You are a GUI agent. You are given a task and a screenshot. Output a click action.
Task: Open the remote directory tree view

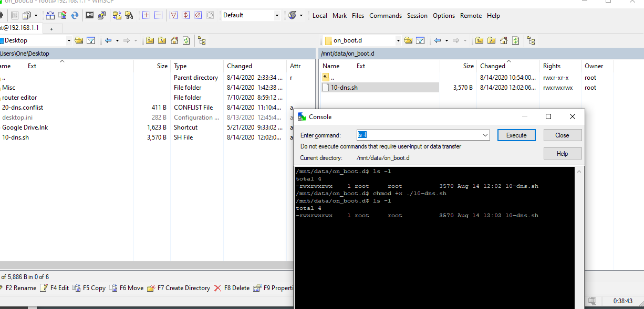coord(531,40)
